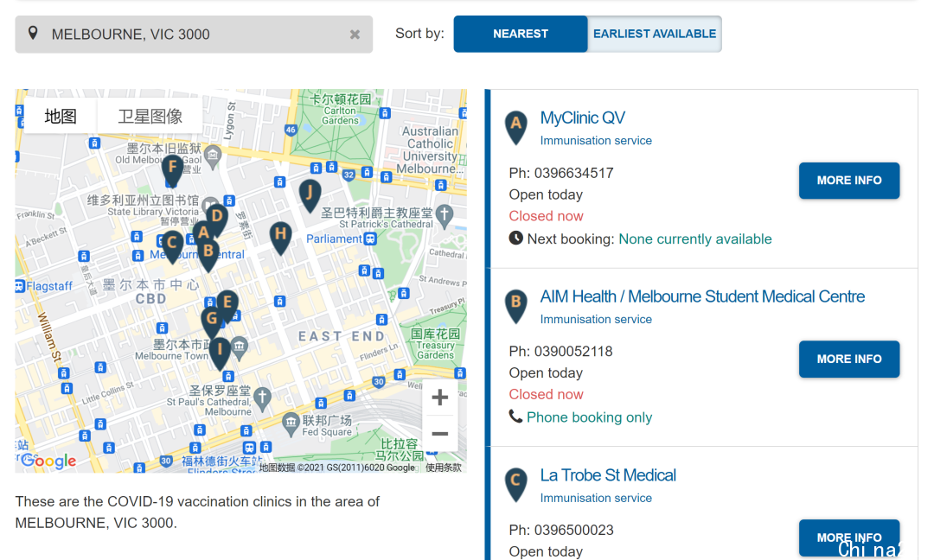
Task: Click State Library Victoria label on map
Action: [152, 211]
